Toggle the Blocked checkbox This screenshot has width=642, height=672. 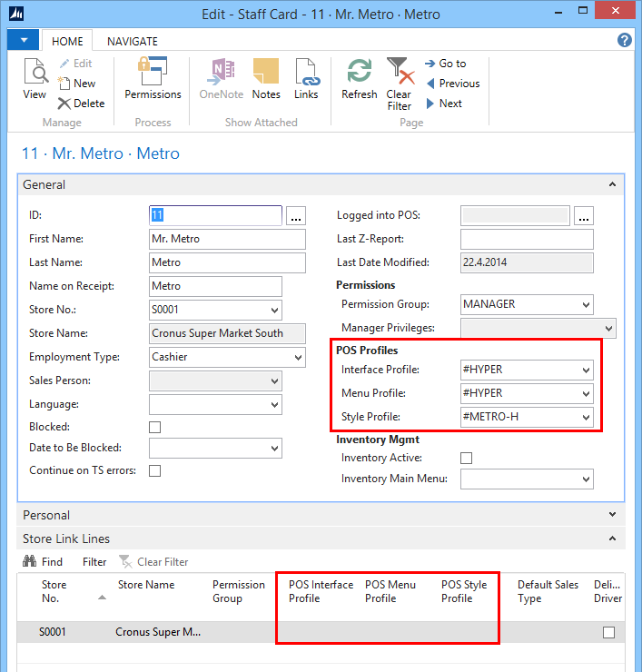155,427
